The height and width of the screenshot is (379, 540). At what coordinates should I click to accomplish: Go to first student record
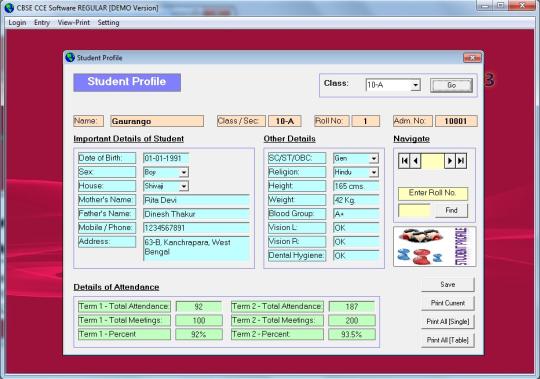[x=404, y=161]
